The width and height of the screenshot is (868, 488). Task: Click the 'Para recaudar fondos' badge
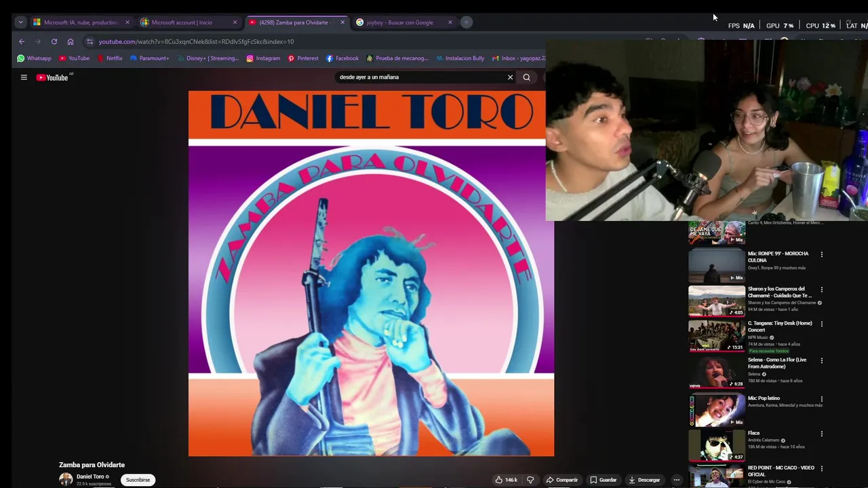click(769, 351)
